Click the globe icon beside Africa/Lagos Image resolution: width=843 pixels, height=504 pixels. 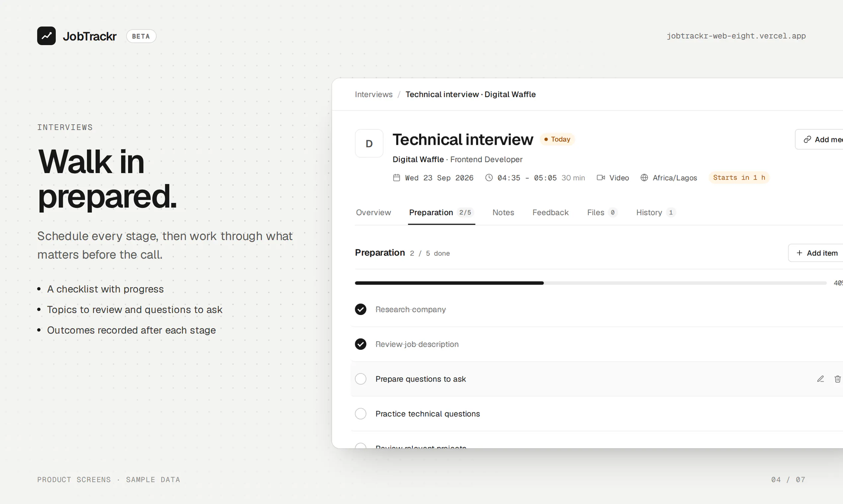pos(644,178)
